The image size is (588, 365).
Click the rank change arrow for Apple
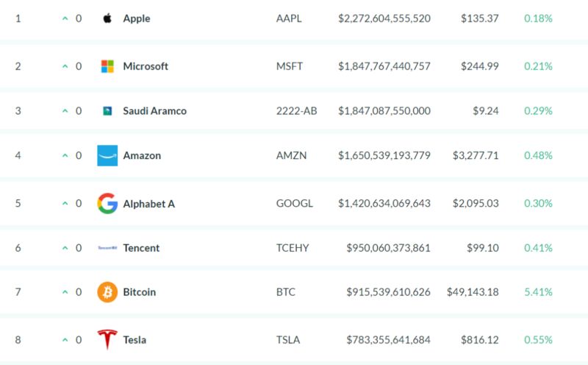pyautogui.click(x=65, y=18)
